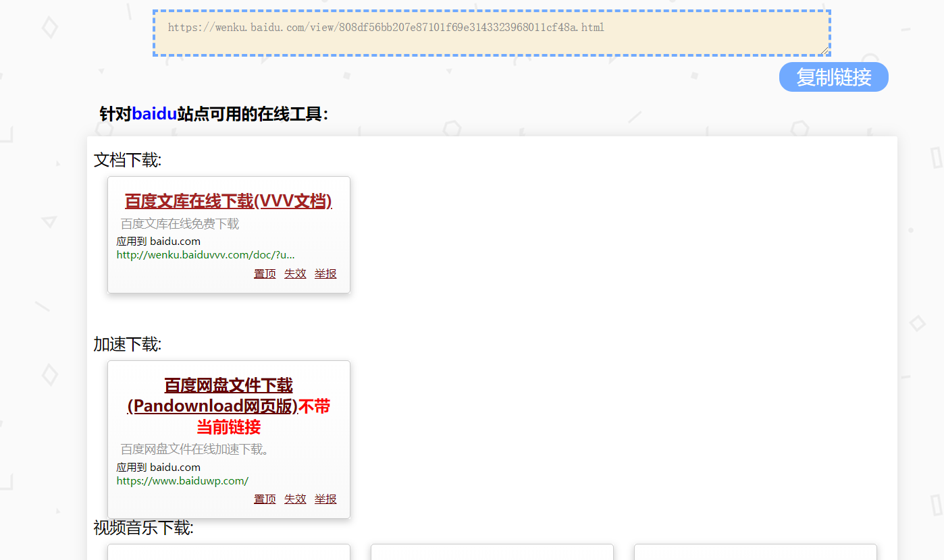Screen dimensions: 944x560
Task: Report the VVV文档 tool via 举报
Action: [x=325, y=273]
